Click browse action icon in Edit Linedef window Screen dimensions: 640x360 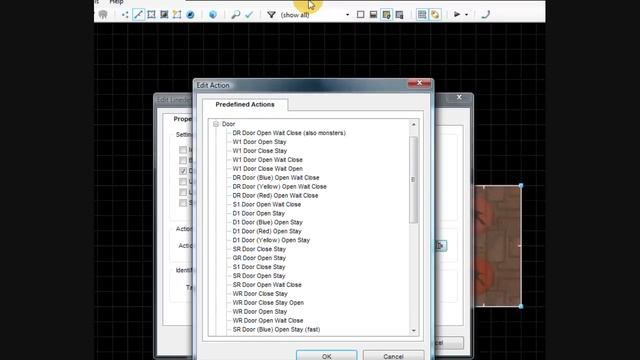point(440,246)
